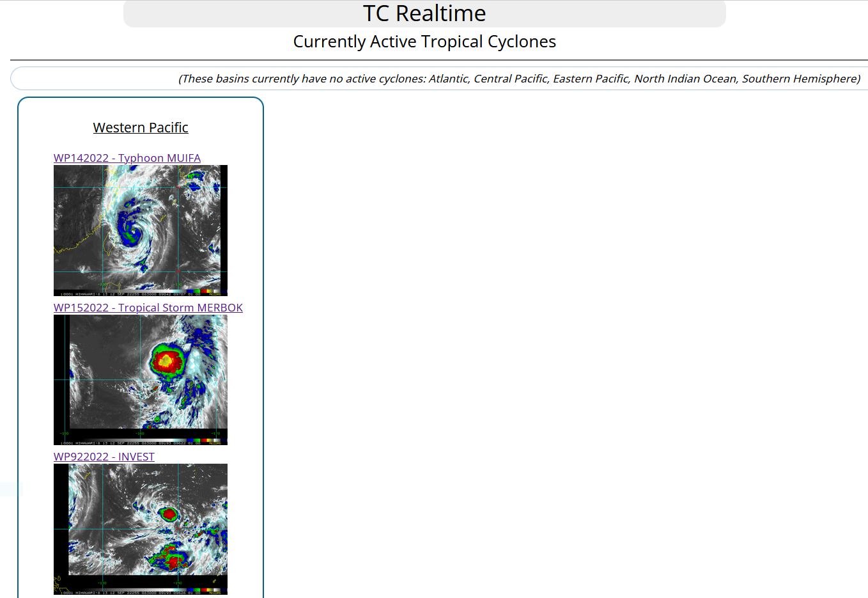
Task: Open the WP142022 Typhoon MUIFA link
Action: 127,158
